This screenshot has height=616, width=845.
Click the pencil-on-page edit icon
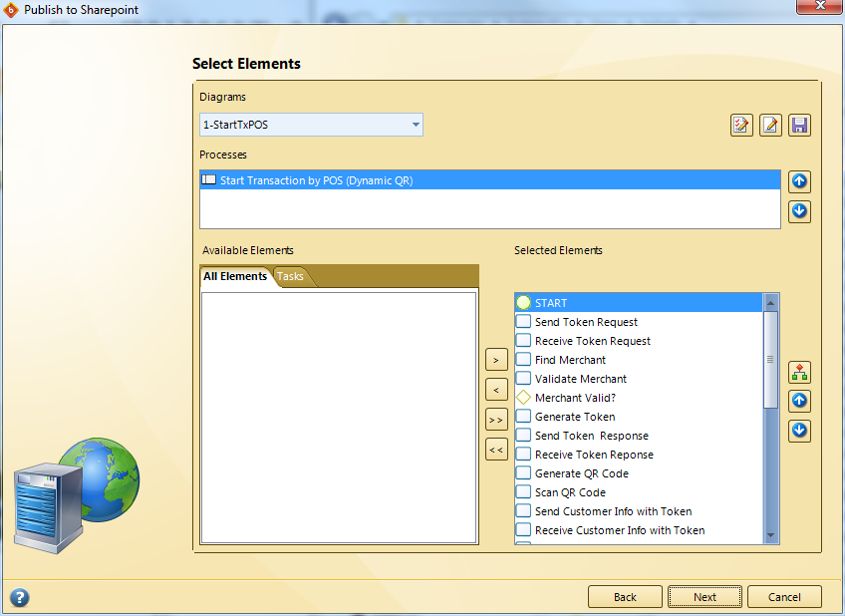(x=770, y=125)
